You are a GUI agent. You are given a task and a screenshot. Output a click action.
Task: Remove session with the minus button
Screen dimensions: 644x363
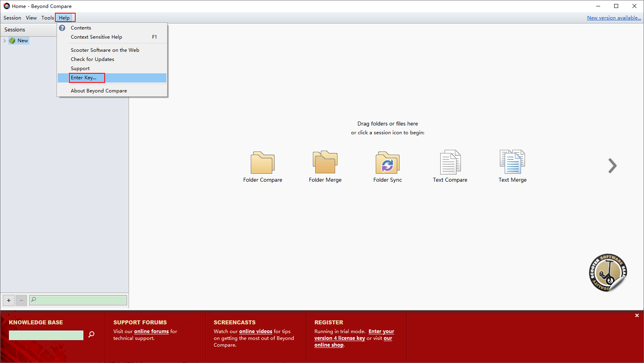pos(21,300)
